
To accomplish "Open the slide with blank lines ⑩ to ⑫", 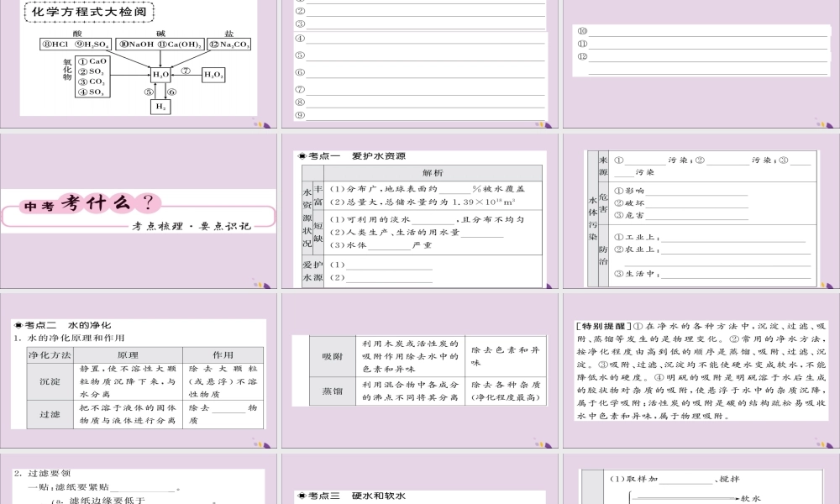I will point(701,64).
